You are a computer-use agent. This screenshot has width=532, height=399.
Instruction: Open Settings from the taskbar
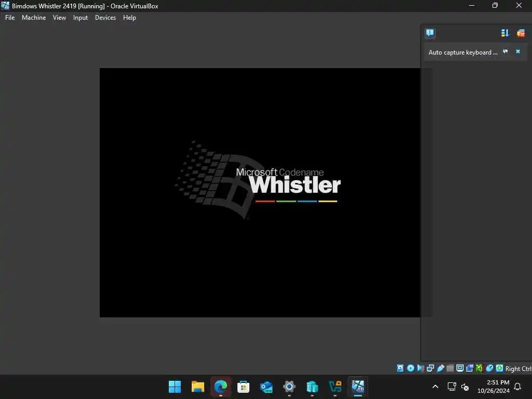coord(289,387)
